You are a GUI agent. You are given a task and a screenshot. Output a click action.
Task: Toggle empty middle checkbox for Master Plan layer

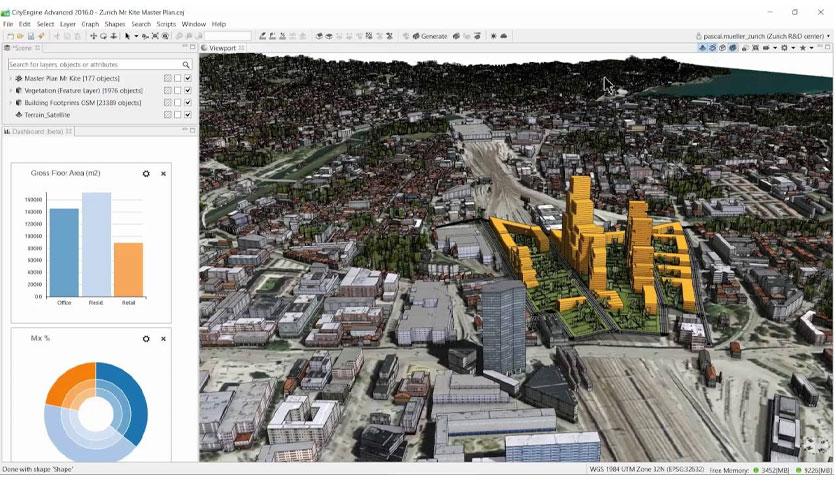coord(178,78)
